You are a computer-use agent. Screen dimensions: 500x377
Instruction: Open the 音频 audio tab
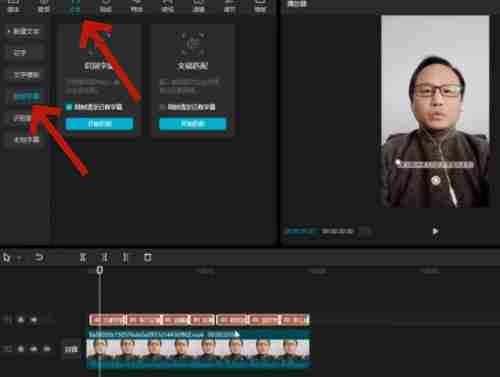click(44, 6)
